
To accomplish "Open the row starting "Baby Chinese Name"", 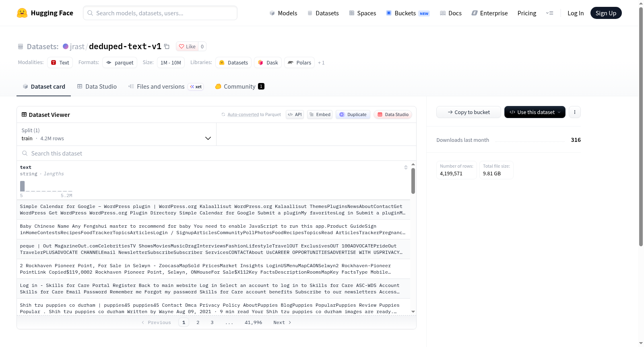I will coord(213,229).
